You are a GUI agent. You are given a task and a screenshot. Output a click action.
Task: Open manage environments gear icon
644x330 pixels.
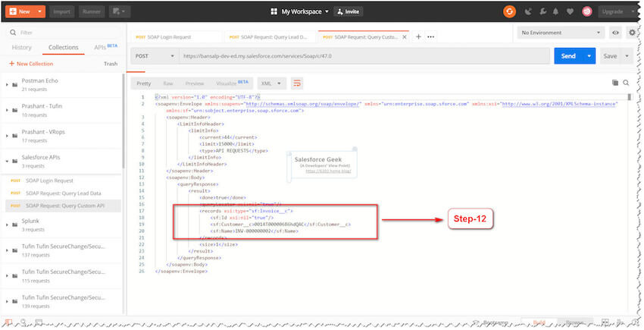(x=632, y=33)
